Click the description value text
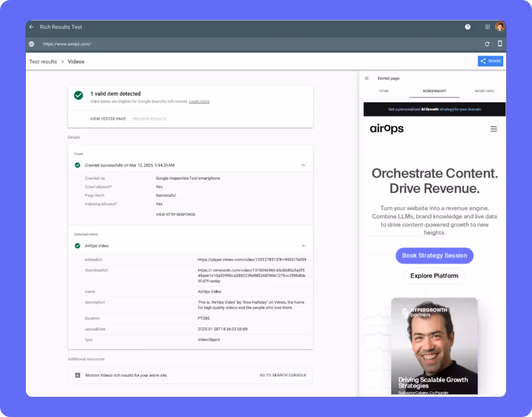Viewport: 532px width, 417px height. pyautogui.click(x=251, y=305)
